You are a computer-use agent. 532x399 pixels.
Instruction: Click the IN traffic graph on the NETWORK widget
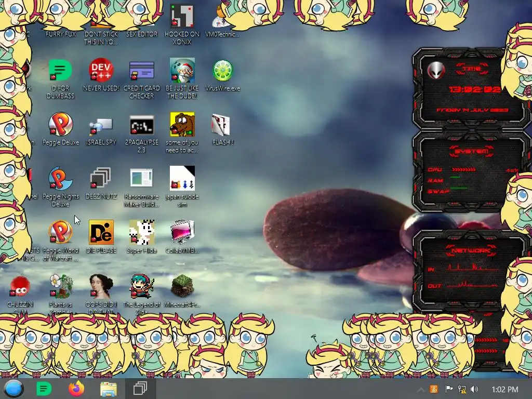coord(472,268)
